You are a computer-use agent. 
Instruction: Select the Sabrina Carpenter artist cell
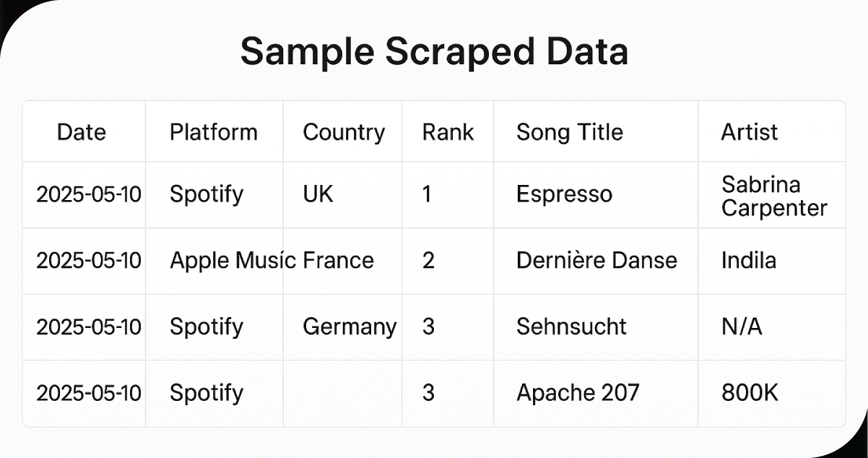point(774,196)
